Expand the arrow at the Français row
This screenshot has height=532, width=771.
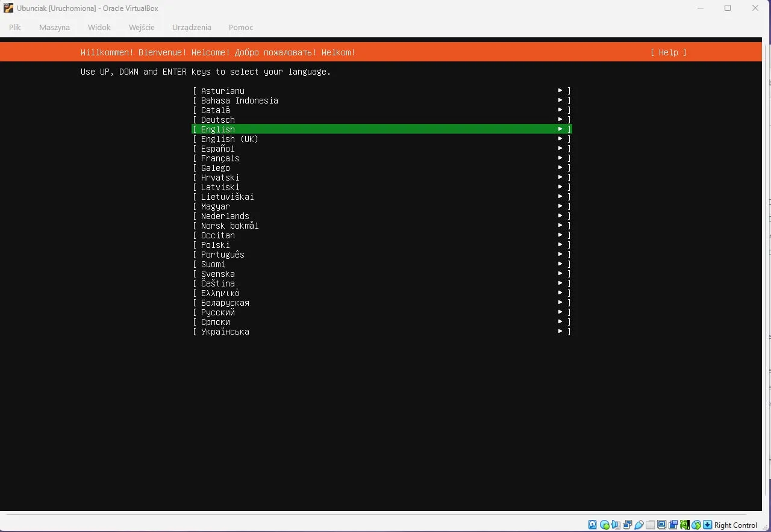(x=560, y=158)
